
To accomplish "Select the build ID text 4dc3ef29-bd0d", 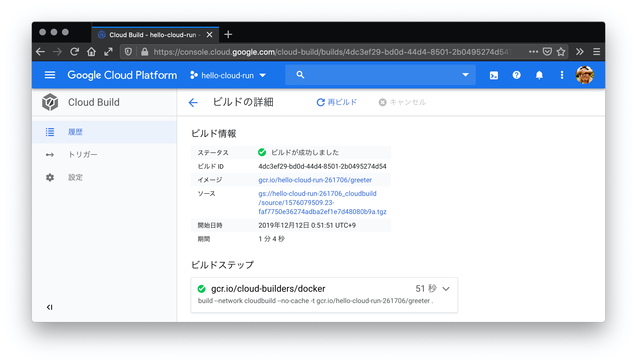I will coord(322,166).
